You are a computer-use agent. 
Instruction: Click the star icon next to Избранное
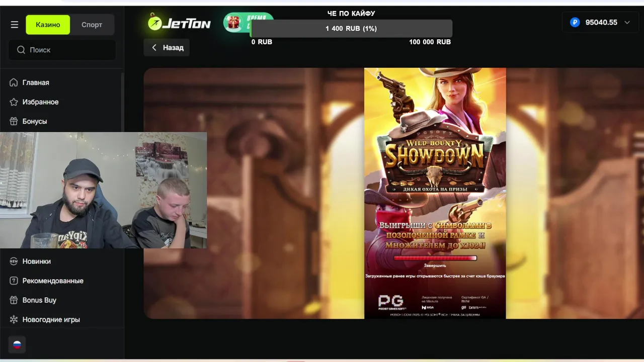(x=14, y=102)
